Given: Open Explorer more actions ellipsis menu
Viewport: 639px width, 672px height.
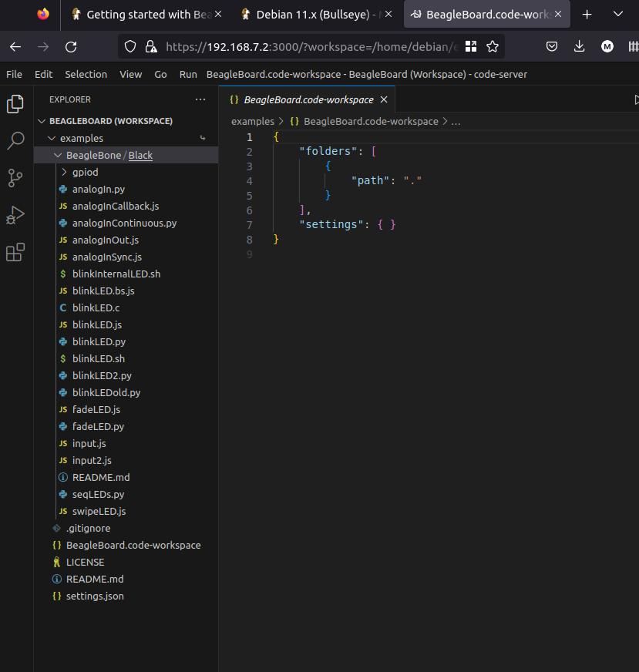Looking at the screenshot, I should 200,99.
